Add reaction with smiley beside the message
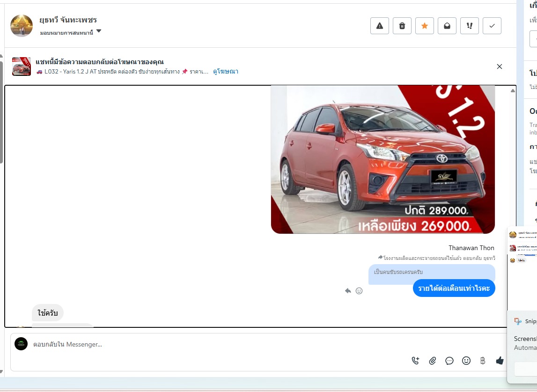Screen dimensions: 537x392 coord(359,291)
